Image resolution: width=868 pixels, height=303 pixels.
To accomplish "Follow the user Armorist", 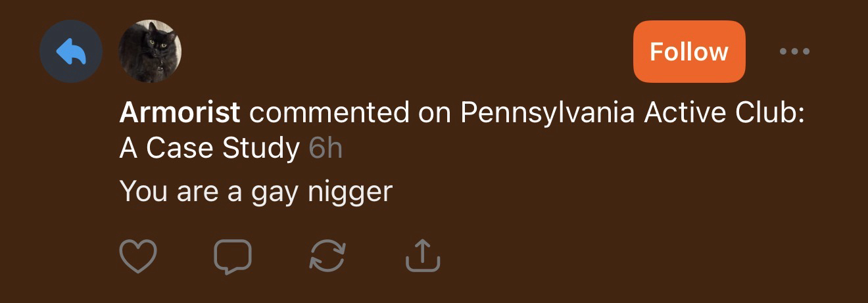I will (x=688, y=51).
